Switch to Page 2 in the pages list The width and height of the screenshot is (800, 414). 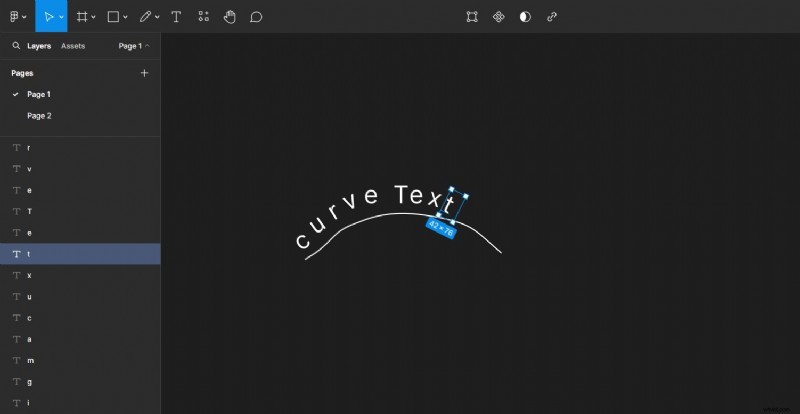click(39, 116)
